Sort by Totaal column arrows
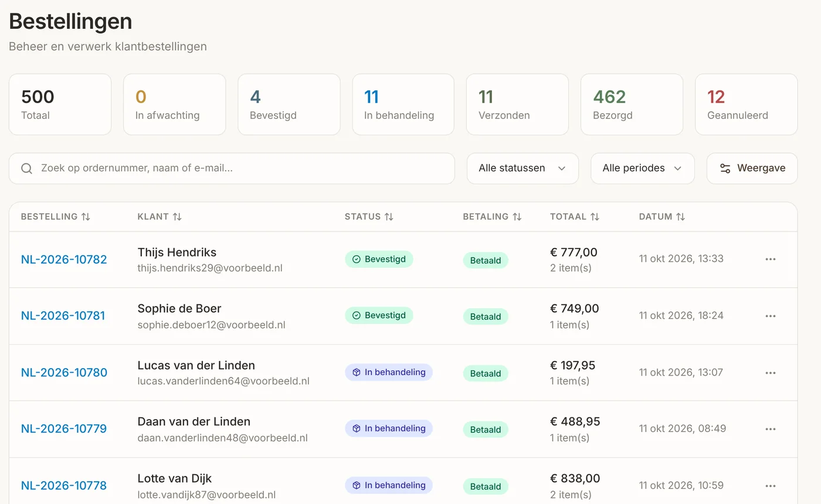Image resolution: width=821 pixels, height=504 pixels. pos(595,217)
